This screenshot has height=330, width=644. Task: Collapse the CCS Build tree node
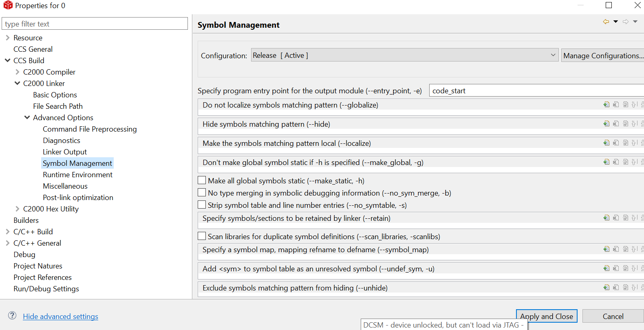pos(7,60)
